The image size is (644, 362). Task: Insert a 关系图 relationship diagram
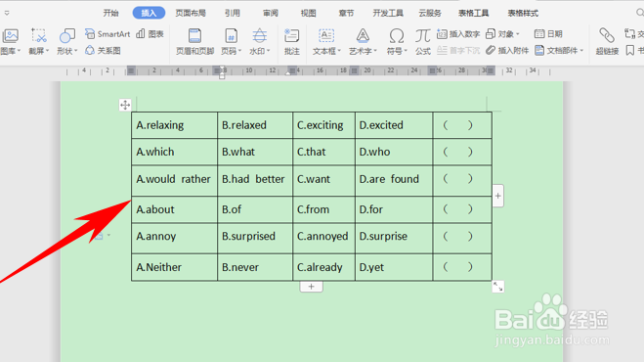pyautogui.click(x=103, y=51)
